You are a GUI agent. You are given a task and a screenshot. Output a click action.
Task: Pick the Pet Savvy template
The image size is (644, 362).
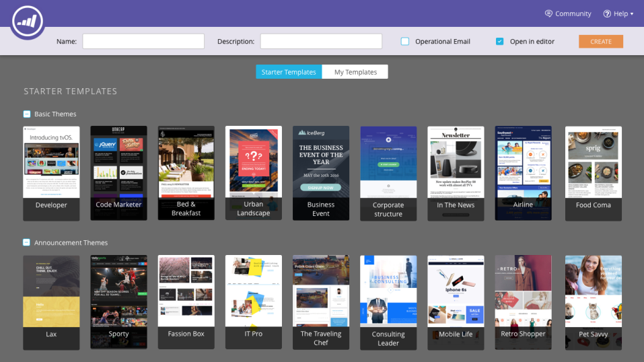pos(593,301)
